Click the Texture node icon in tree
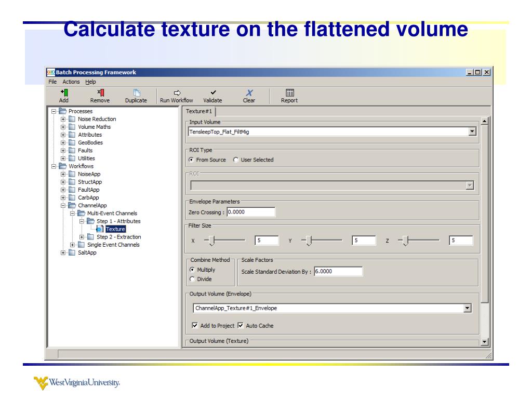This screenshot has width=532, height=399. tap(100, 229)
